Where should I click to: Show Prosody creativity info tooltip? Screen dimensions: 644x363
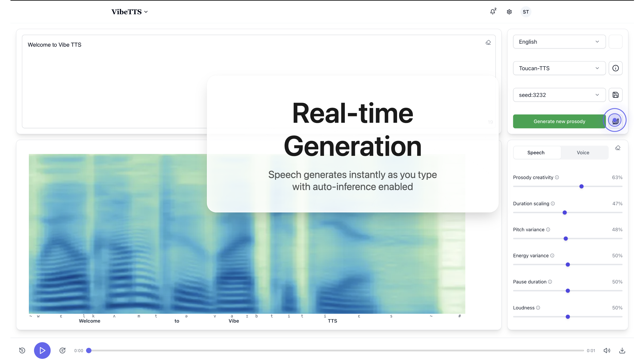557,177
